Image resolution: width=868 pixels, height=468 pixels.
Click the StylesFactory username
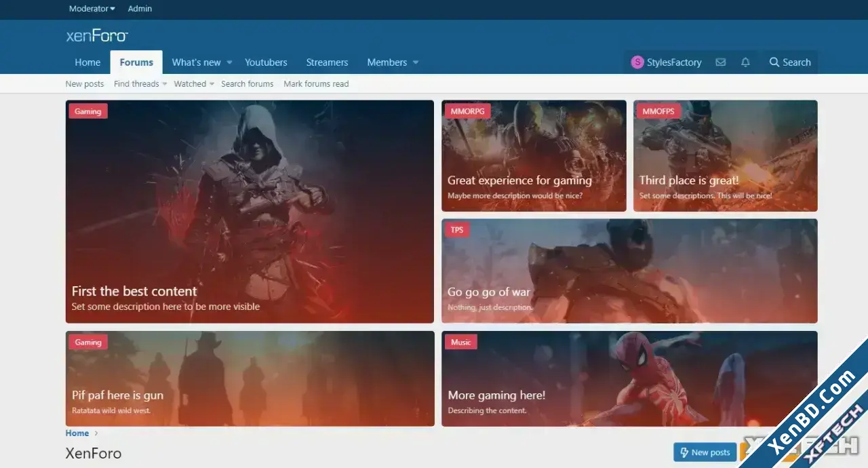(x=674, y=62)
